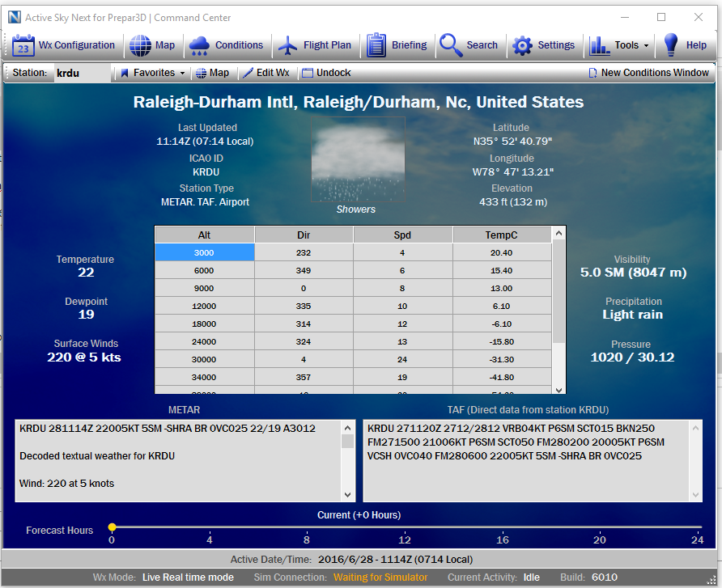Click the Spd column header

[402, 235]
